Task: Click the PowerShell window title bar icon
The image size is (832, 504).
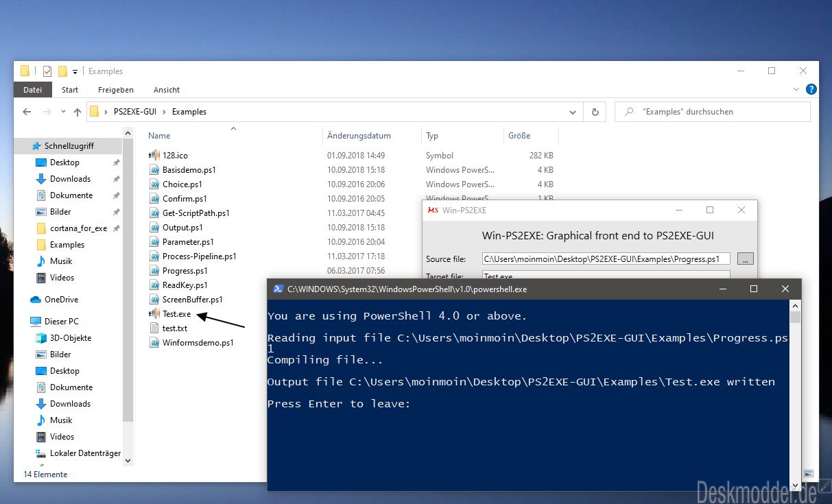Action: point(278,289)
